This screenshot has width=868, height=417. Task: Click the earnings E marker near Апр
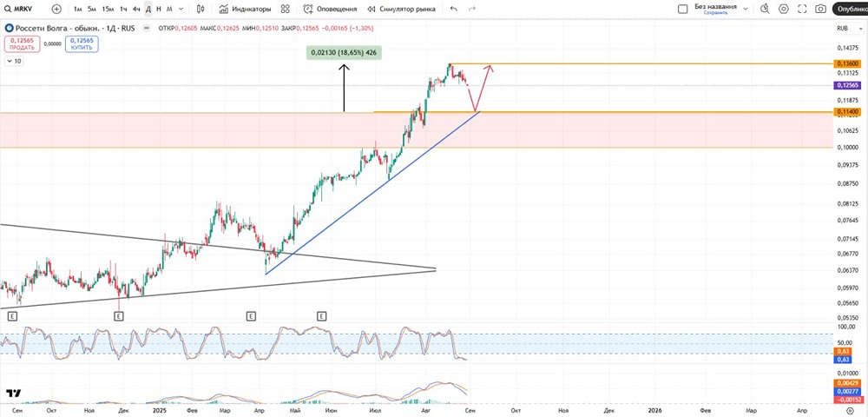[x=251, y=316]
